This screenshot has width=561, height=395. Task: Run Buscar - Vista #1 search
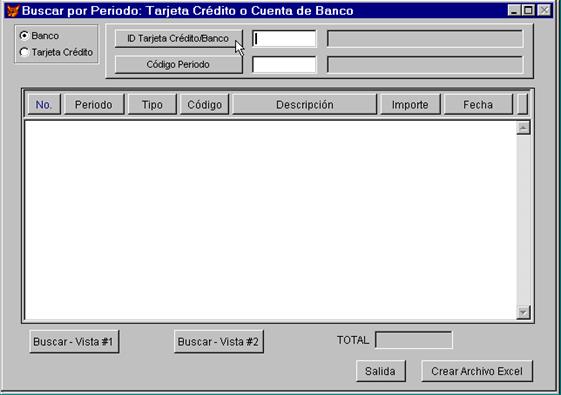(x=74, y=342)
